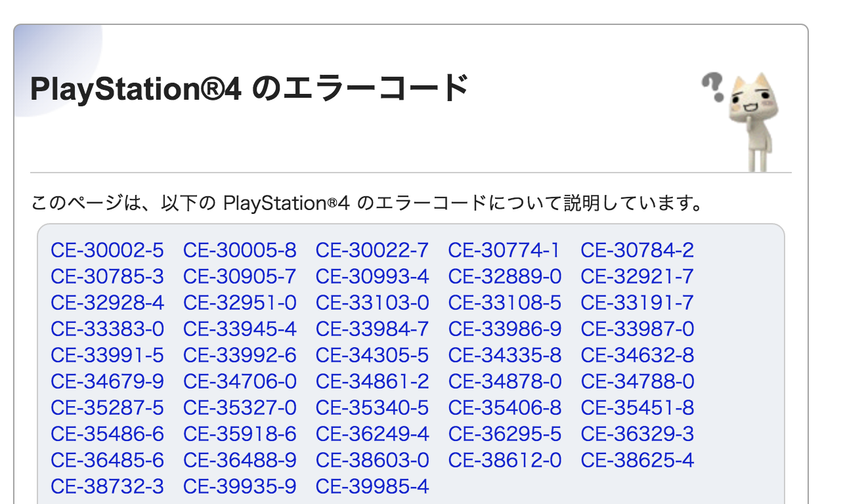
Task: Navigate to CE-36488-9 description
Action: (240, 460)
